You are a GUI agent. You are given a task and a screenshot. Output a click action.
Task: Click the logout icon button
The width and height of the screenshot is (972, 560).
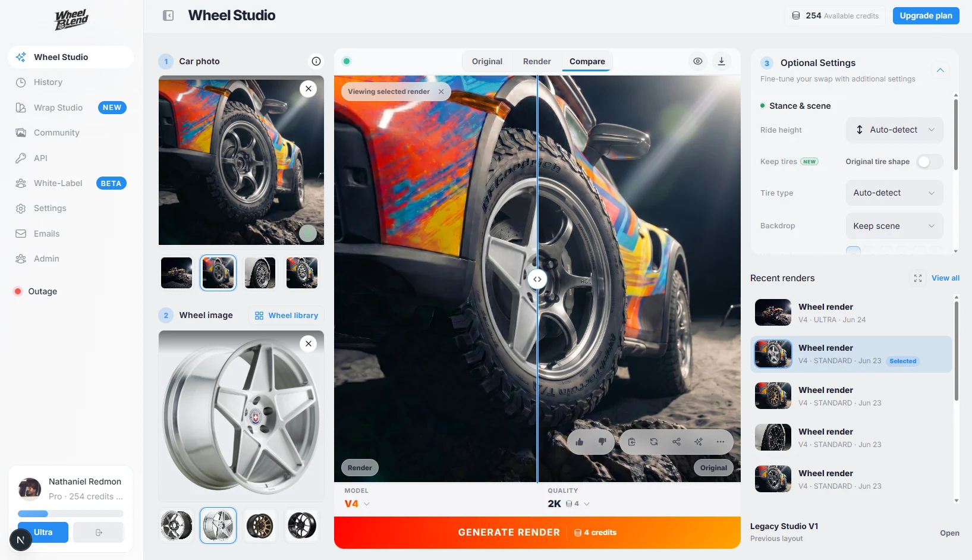(99, 532)
